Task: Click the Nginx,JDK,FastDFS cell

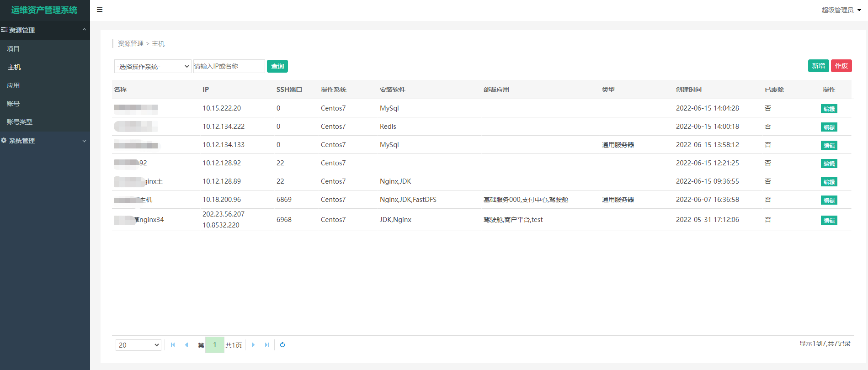Action: pyautogui.click(x=408, y=200)
